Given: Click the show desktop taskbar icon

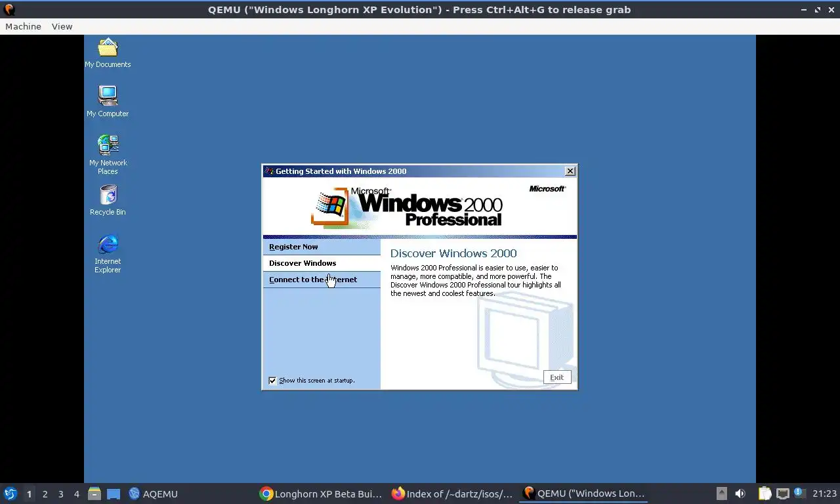Looking at the screenshot, I should point(114,493).
